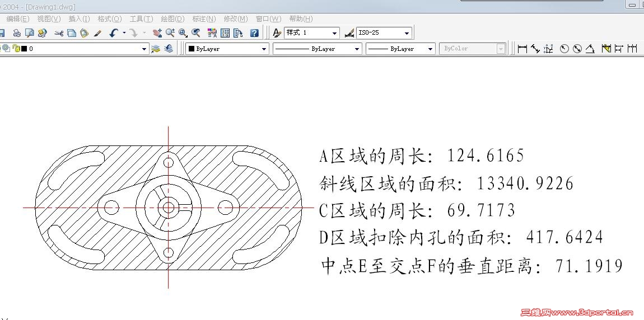644x320 pixels.
Task: Expand the Redo history arrow
Action: pos(144,33)
